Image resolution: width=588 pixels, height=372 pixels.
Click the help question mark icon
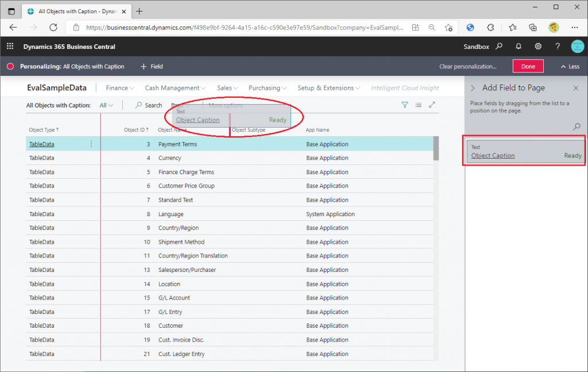558,47
